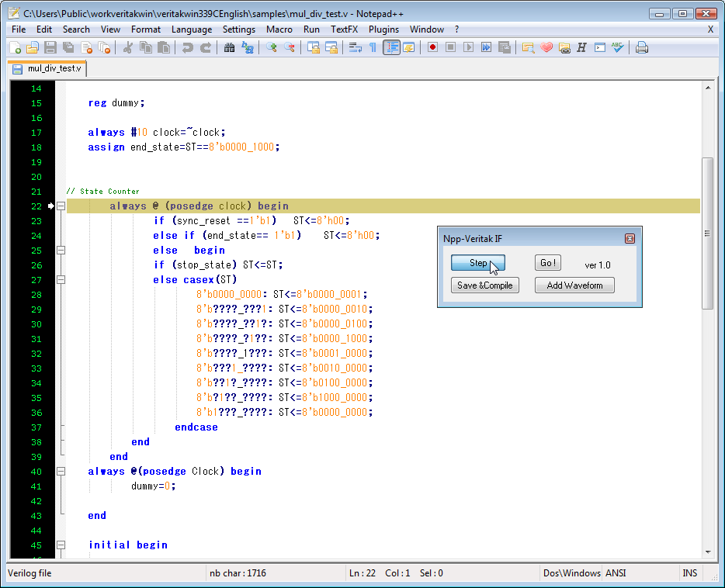Viewport: 725px width, 588px height.
Task: Click the Redo arrow icon
Action: (x=205, y=47)
